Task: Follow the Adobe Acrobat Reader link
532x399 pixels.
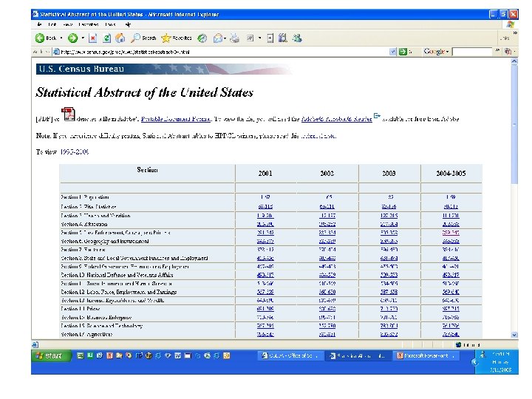Action: [x=337, y=119]
